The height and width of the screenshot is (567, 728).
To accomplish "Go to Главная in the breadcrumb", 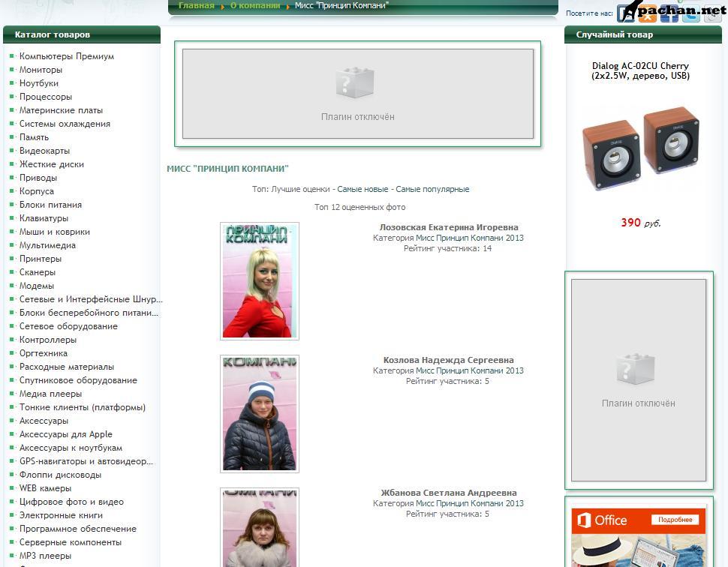I will (196, 5).
